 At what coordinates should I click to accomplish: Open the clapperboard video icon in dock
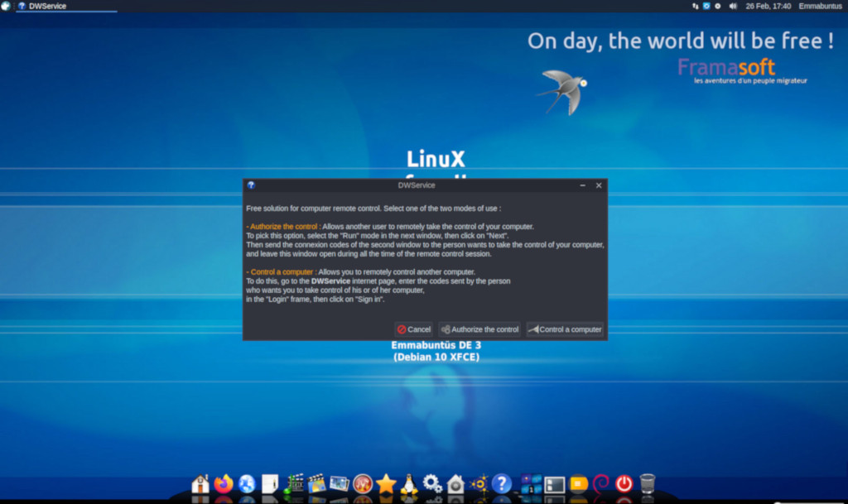coord(316,483)
